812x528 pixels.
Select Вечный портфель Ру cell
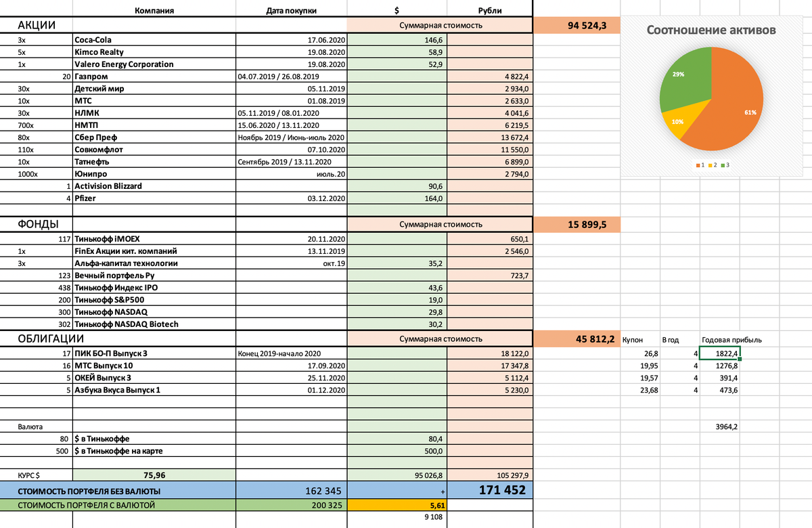[x=154, y=276]
